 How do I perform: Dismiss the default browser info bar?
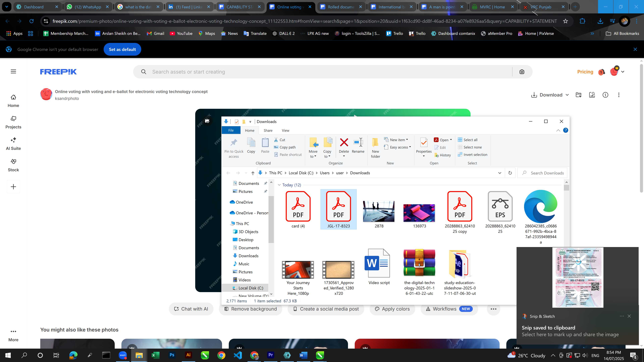tap(635, 49)
